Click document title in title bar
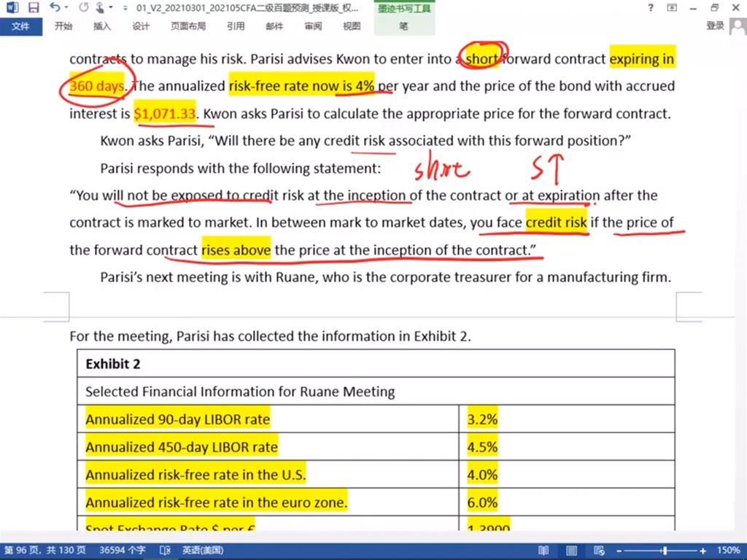747x560 pixels. click(x=248, y=7)
